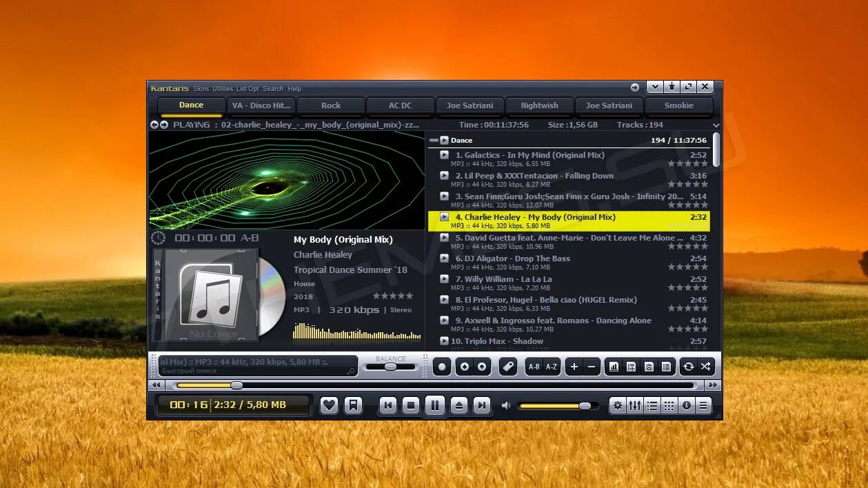868x488 pixels.
Task: Click the third playlist layout icon
Action: coord(649,367)
